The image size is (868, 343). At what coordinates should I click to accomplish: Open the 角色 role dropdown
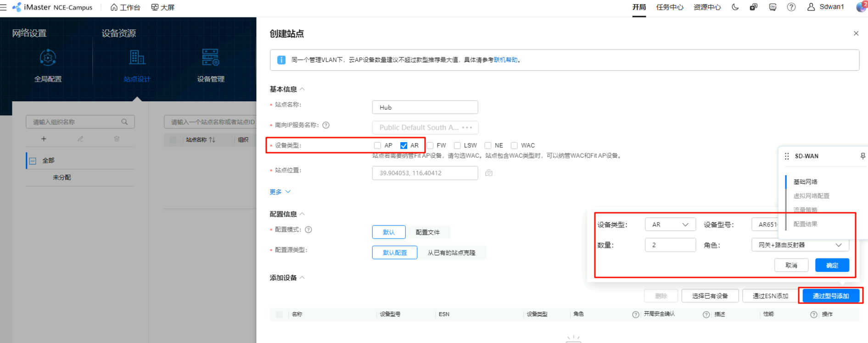[800, 245]
